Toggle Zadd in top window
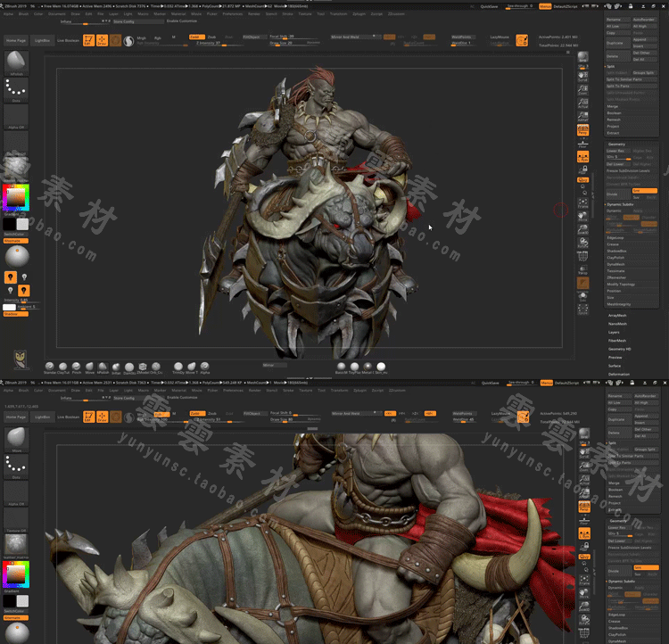669x644 pixels. pos(197,37)
